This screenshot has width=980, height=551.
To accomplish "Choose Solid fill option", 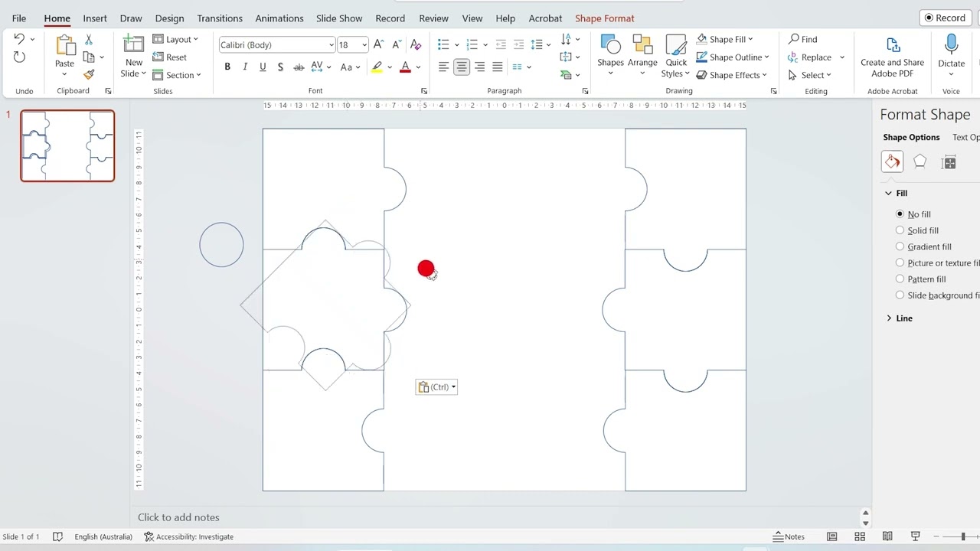I will (900, 230).
